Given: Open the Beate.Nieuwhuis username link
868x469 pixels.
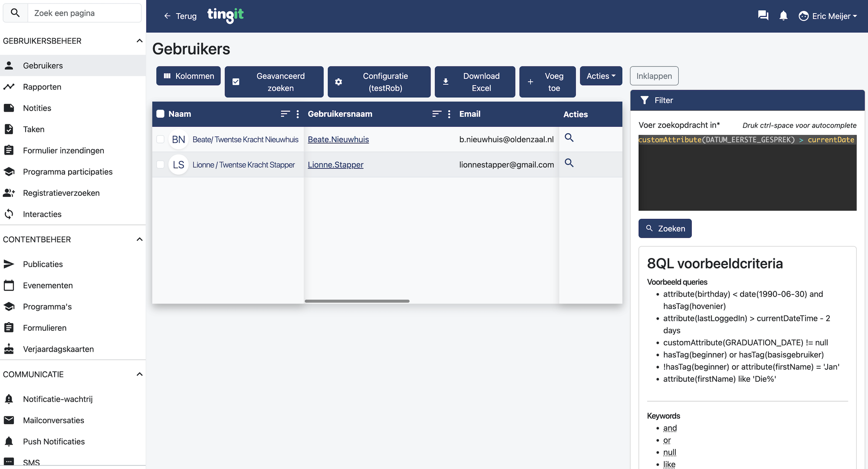Looking at the screenshot, I should 338,139.
